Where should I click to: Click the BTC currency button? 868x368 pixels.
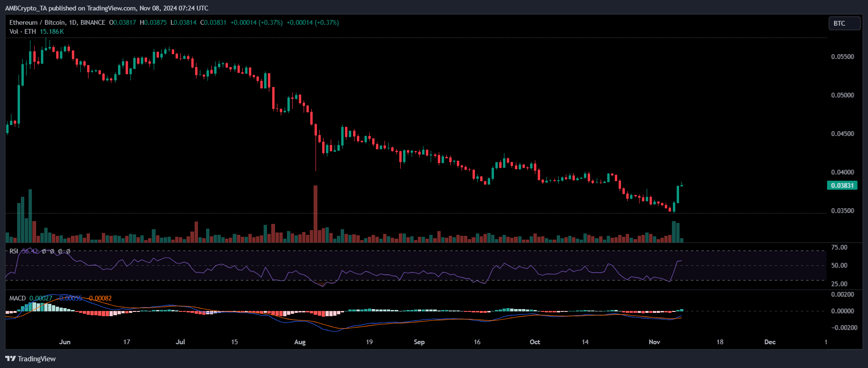coord(845,23)
